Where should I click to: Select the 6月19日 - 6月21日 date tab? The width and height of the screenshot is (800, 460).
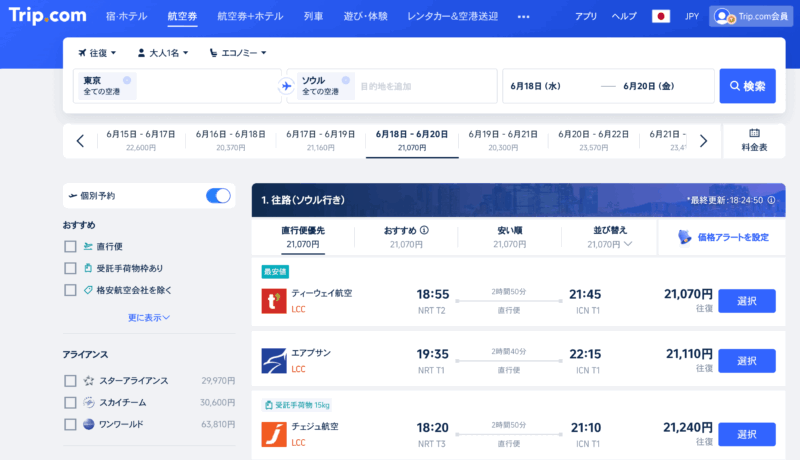(503, 141)
